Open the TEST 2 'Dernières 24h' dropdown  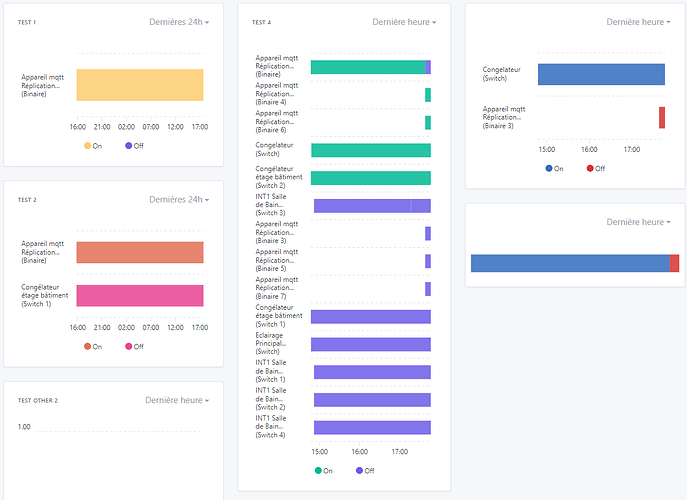click(x=179, y=199)
